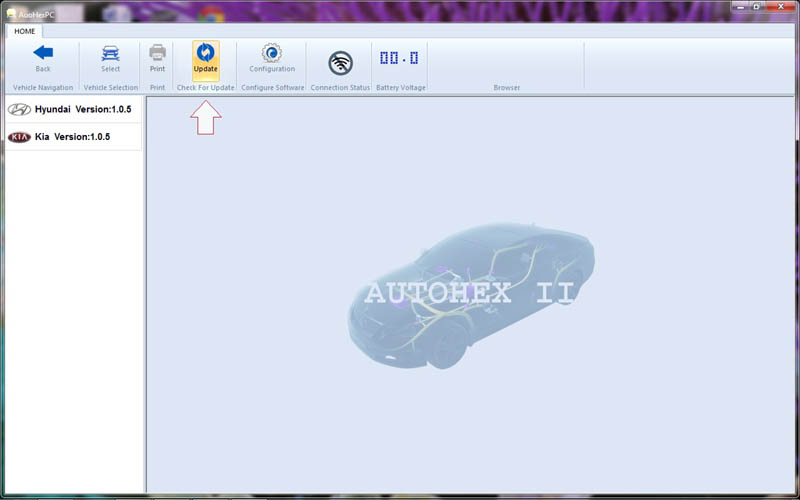Close the AutoHexPC window
This screenshot has width=800, height=500.
781,7
